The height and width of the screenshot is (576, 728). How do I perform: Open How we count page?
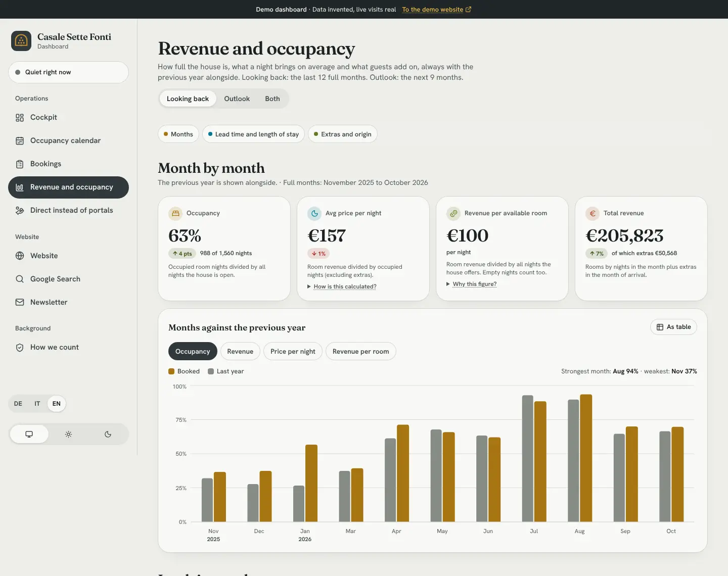coord(68,347)
